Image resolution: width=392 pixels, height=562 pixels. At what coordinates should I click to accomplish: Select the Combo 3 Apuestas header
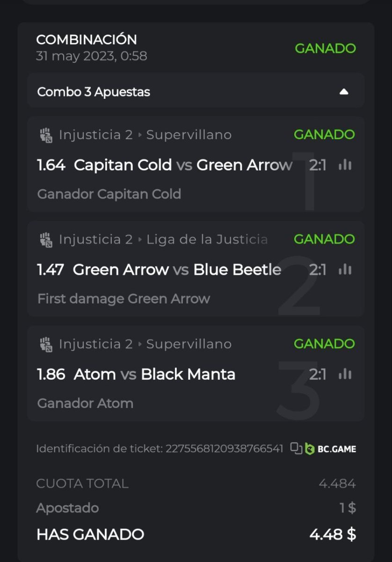94,92
